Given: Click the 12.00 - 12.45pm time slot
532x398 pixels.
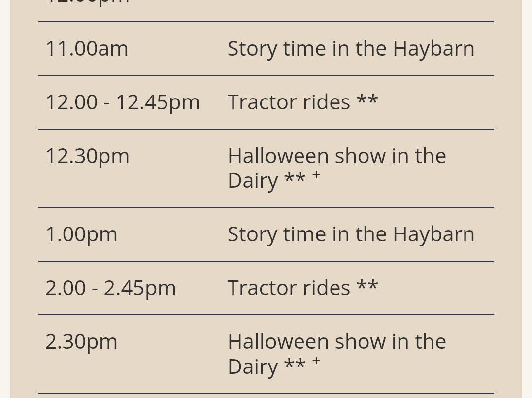Looking at the screenshot, I should click(x=123, y=102).
